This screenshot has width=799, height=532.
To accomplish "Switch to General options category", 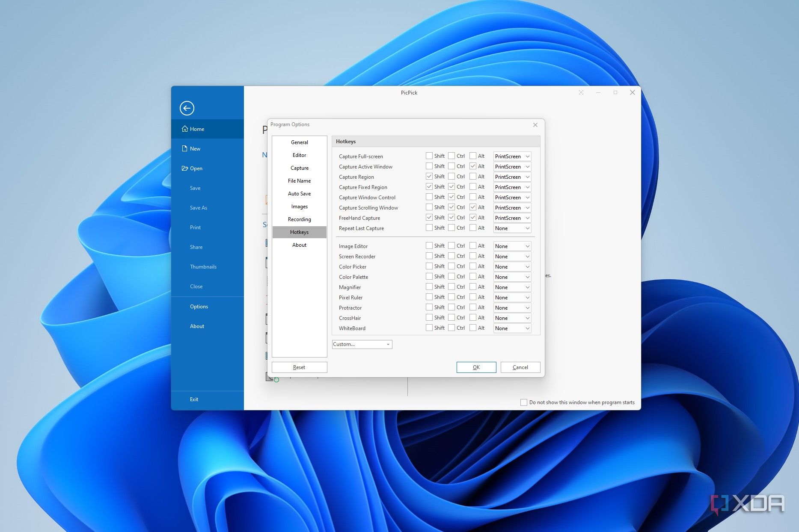I will (300, 142).
